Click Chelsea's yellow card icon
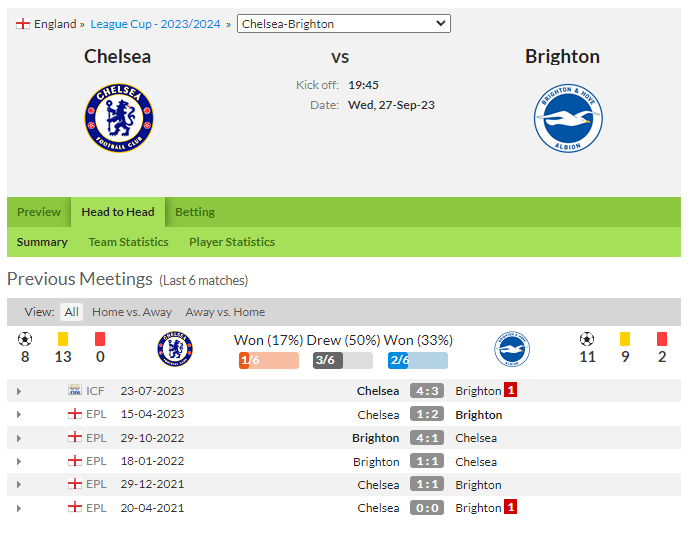Image resolution: width=690 pixels, height=543 pixels. 63,339
